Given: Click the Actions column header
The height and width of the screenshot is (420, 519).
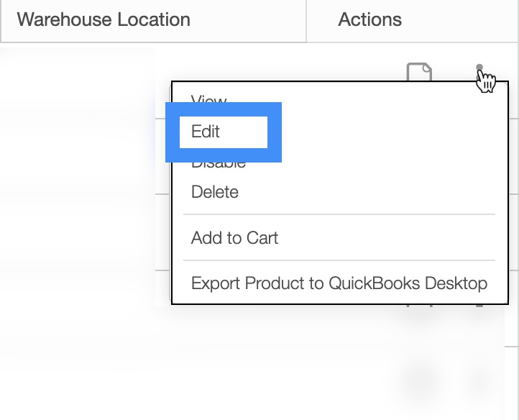Looking at the screenshot, I should pyautogui.click(x=369, y=19).
